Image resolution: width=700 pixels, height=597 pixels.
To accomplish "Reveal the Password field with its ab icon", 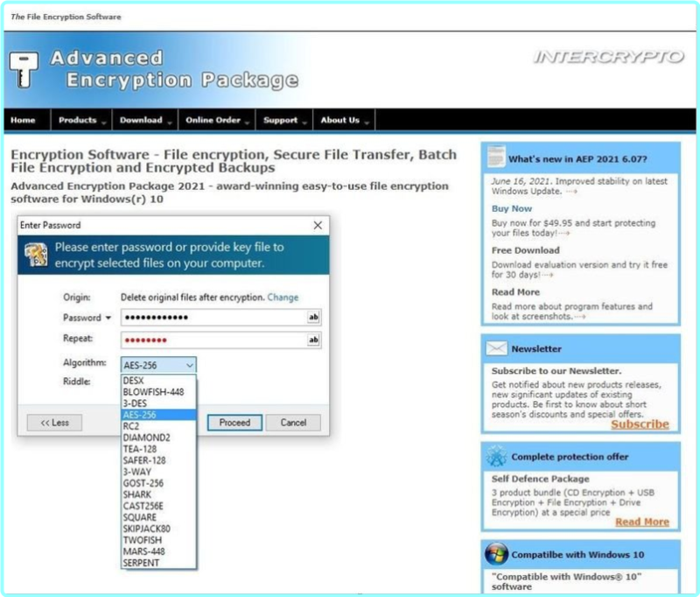I will pos(313,317).
